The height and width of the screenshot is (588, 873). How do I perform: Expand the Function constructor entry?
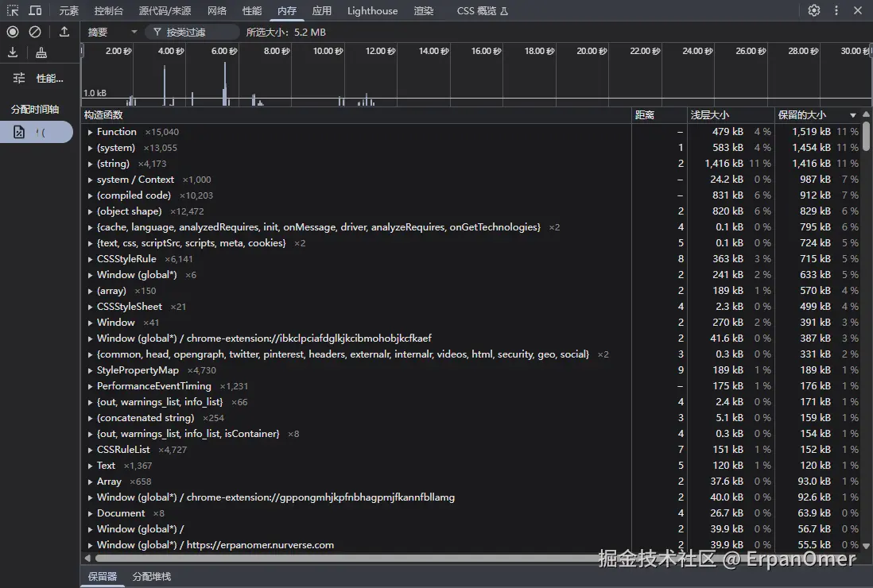[x=89, y=131]
